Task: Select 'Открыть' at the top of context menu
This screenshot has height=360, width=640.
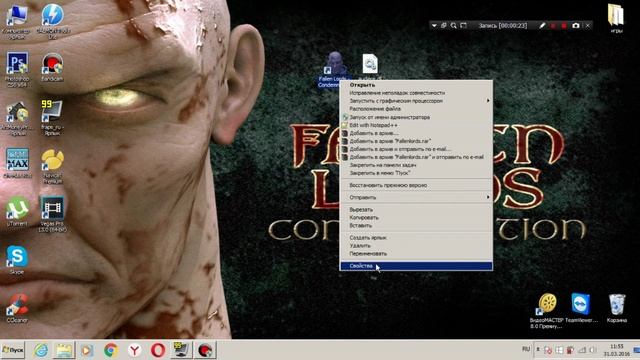Action: tap(416, 85)
